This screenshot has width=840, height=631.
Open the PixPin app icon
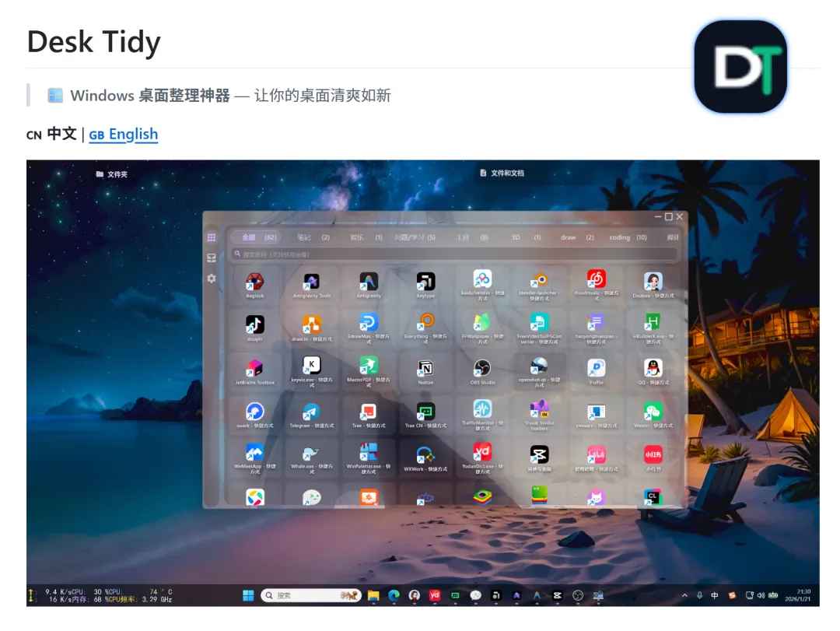597,368
